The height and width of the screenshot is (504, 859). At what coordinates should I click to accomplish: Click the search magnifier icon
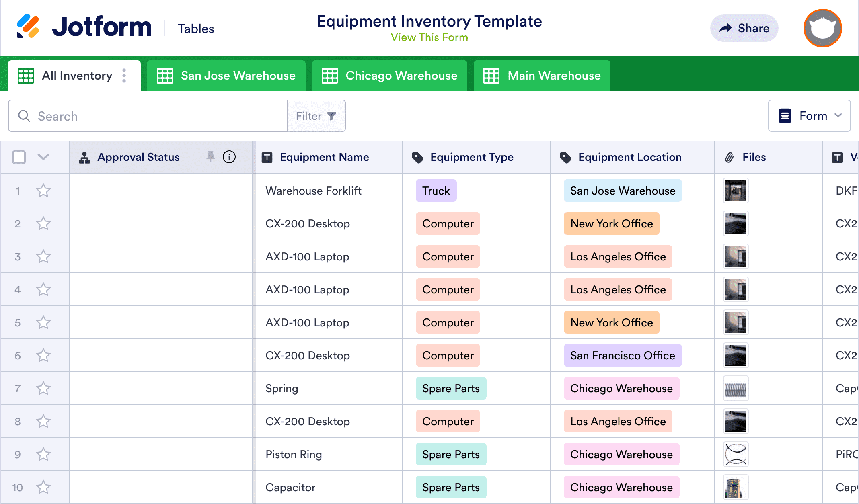[24, 116]
